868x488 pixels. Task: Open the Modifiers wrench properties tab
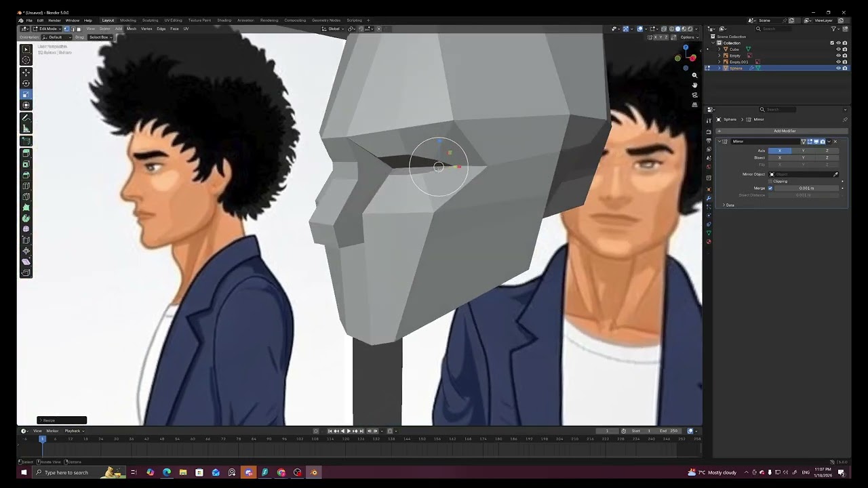pyautogui.click(x=709, y=198)
